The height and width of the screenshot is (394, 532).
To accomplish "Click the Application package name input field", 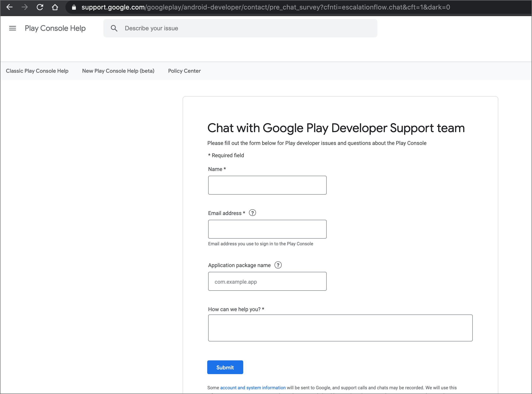I will click(267, 282).
